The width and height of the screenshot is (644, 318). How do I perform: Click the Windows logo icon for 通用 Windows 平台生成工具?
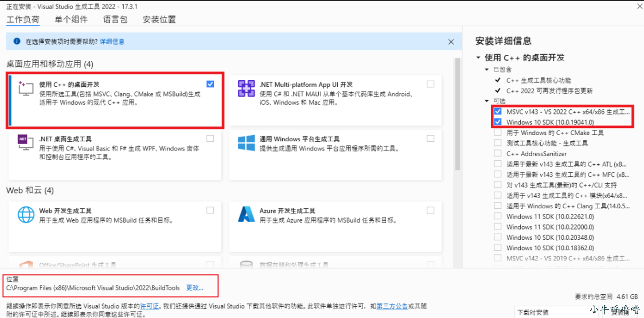(246, 143)
